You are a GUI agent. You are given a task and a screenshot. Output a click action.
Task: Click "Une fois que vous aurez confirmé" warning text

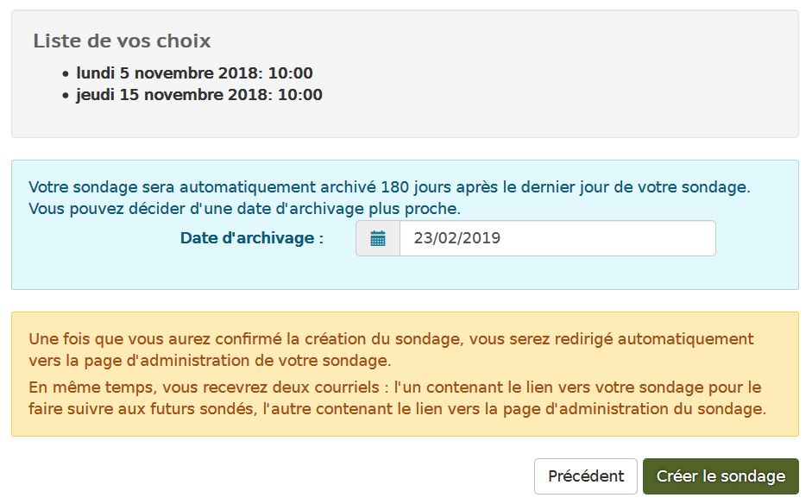pyautogui.click(x=154, y=339)
